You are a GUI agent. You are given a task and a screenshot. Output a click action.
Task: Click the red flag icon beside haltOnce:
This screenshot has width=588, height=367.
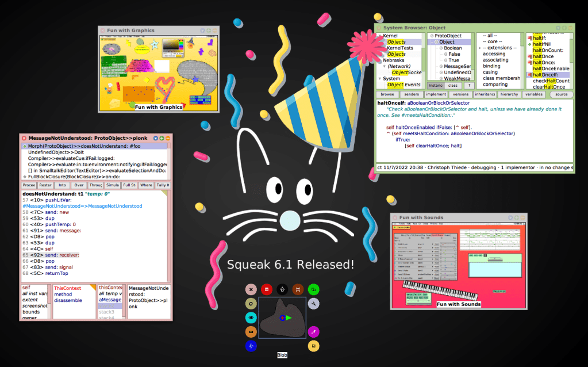529,63
